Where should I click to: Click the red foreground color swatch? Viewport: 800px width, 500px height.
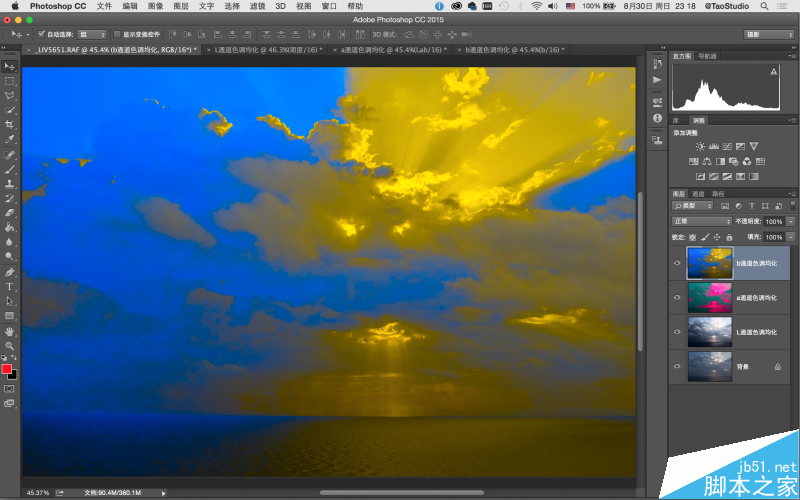tap(6, 369)
